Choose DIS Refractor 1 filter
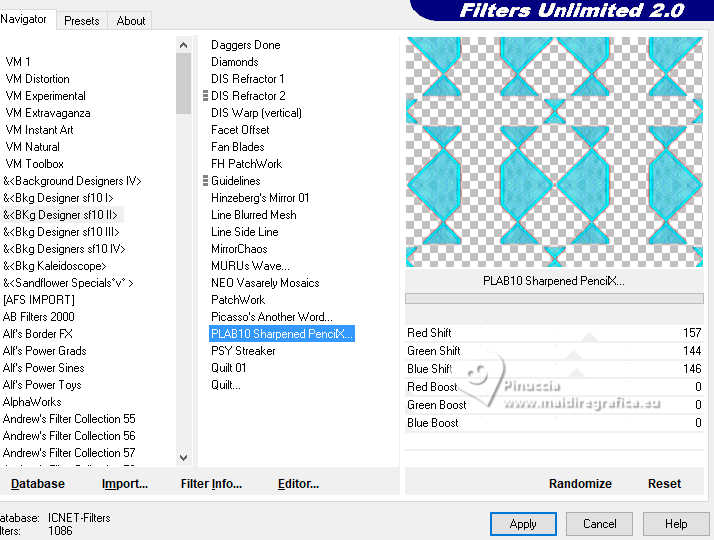Image resolution: width=714 pixels, height=540 pixels. [x=248, y=79]
